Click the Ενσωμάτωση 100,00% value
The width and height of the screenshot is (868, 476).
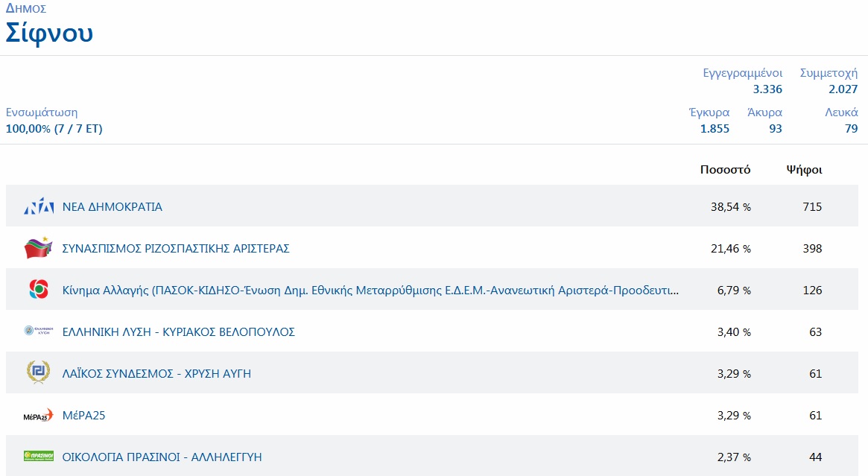54,129
